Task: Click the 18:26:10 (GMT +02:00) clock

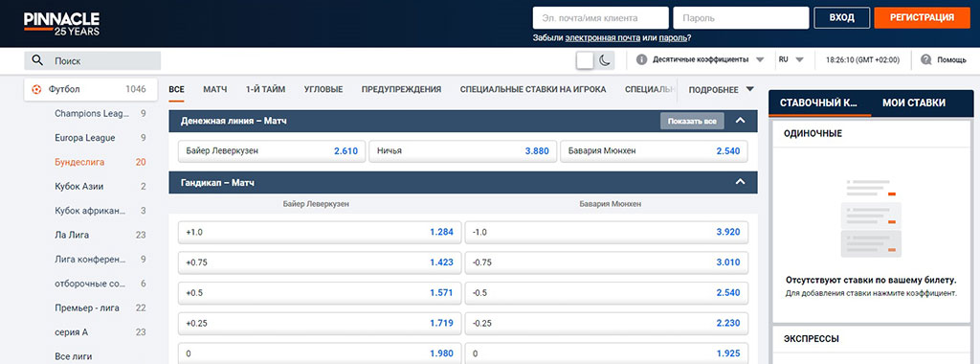Action: coord(862,60)
